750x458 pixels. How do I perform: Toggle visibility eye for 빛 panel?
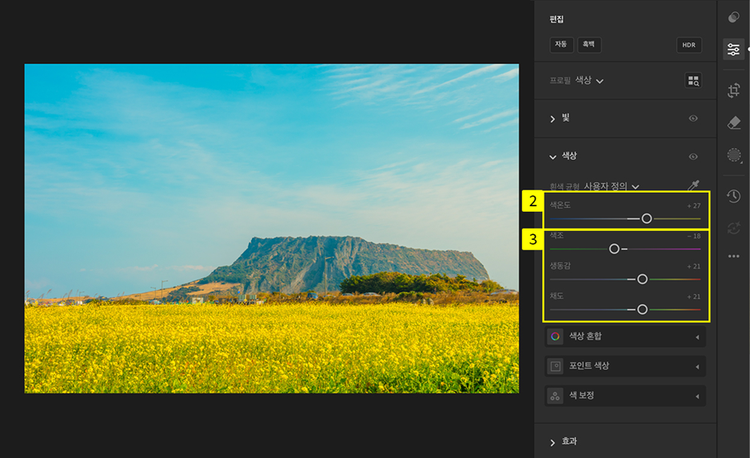[693, 119]
